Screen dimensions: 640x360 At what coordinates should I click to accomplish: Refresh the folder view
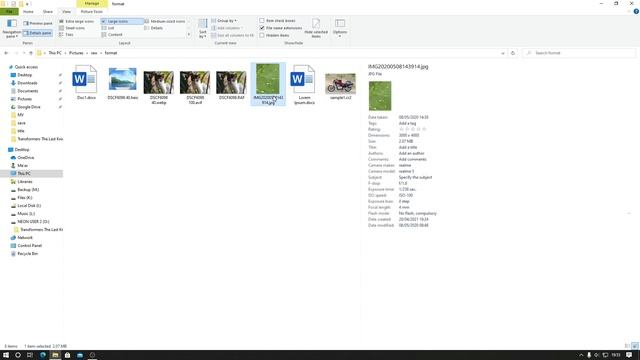[x=513, y=53]
